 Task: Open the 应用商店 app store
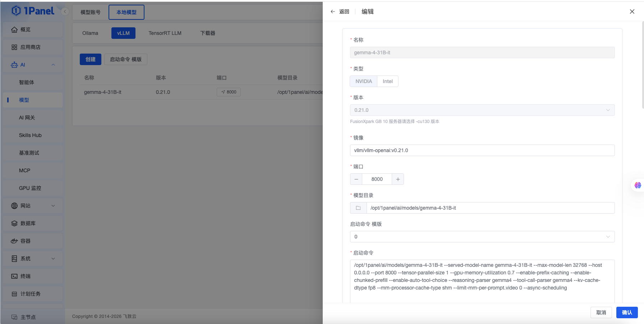(x=33, y=47)
